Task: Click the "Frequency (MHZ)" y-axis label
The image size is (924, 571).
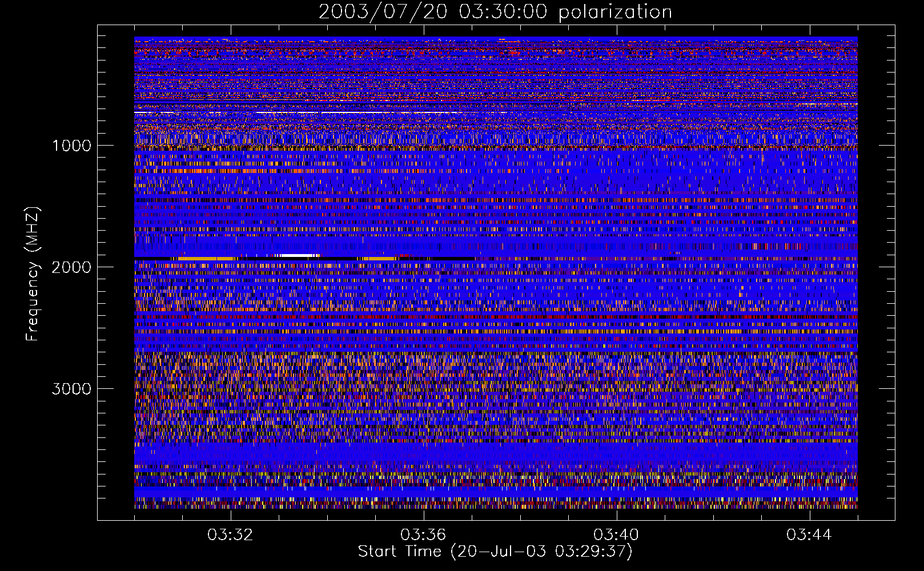Action: tap(33, 274)
